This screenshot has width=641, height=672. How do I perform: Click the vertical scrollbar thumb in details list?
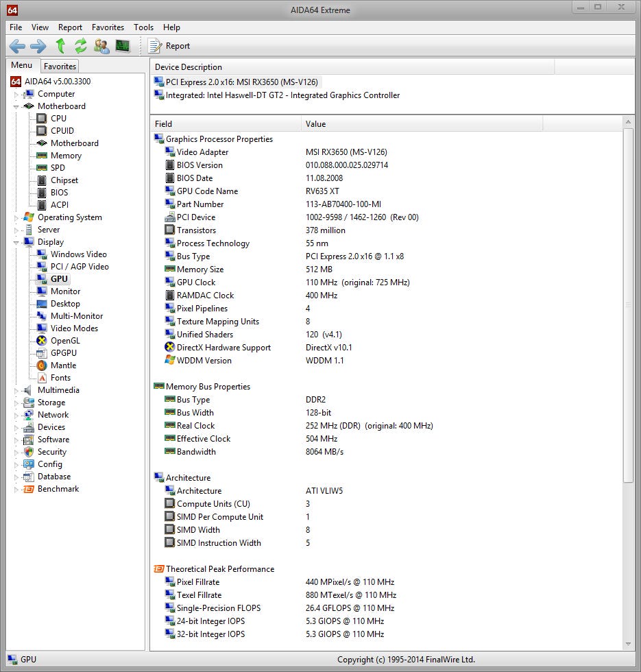click(x=628, y=305)
